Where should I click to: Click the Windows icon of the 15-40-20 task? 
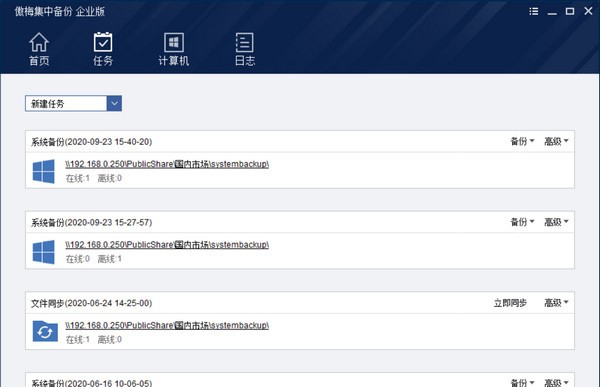(x=43, y=171)
